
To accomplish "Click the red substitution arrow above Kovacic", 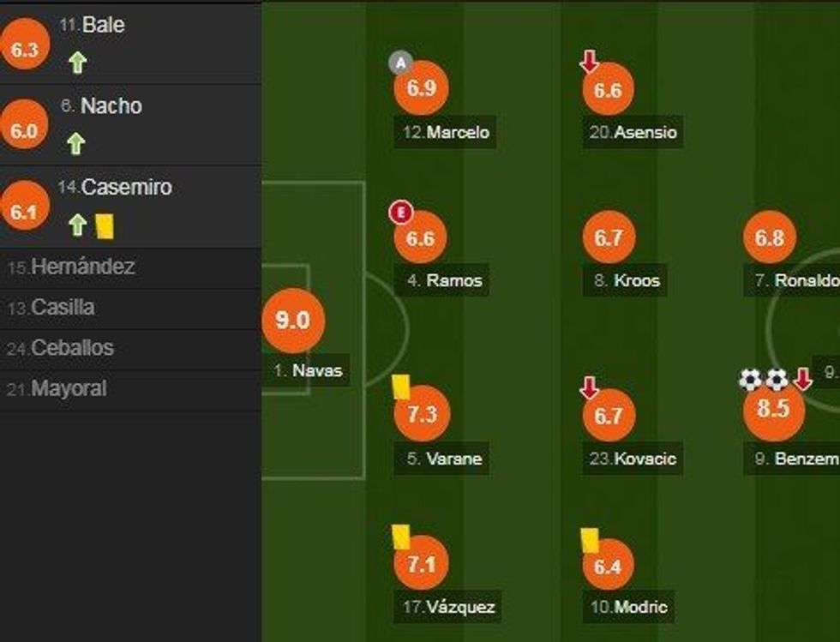I will (x=590, y=388).
